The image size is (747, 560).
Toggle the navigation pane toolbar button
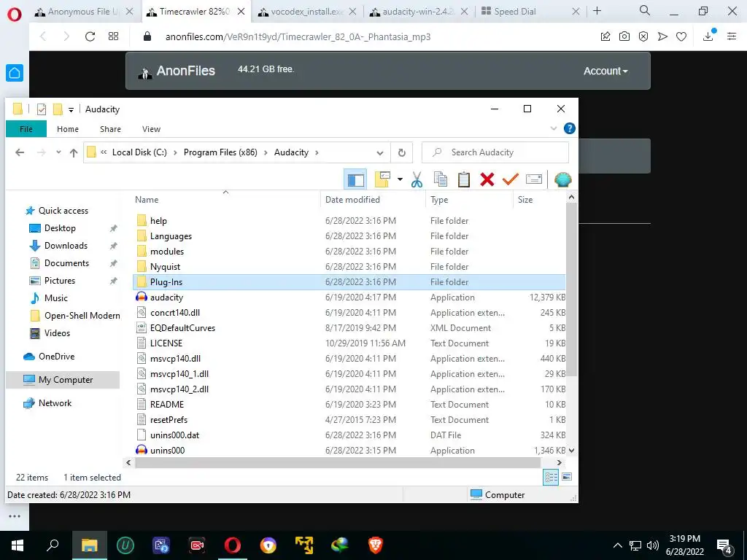tap(355, 179)
